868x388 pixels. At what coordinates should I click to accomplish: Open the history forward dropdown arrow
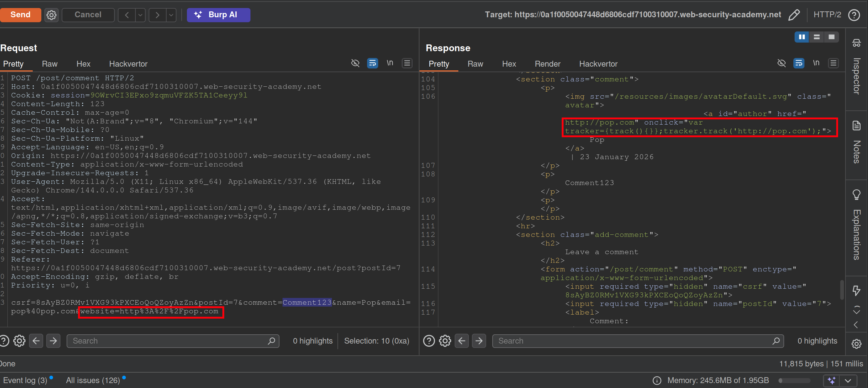pyautogui.click(x=171, y=15)
